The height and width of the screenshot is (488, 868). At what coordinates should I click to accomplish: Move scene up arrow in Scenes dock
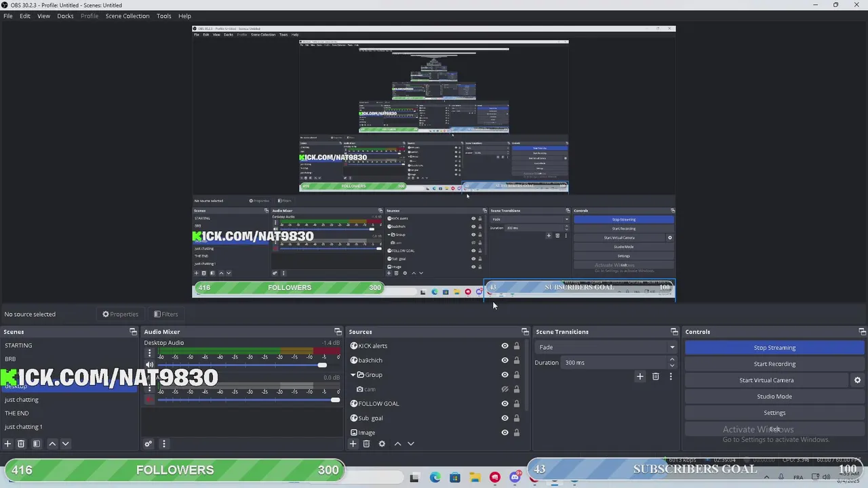pyautogui.click(x=52, y=444)
